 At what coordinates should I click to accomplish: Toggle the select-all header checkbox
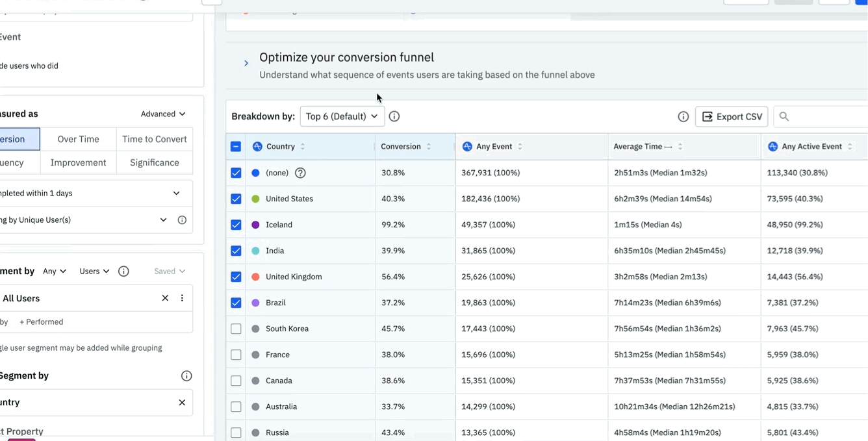[236, 147]
